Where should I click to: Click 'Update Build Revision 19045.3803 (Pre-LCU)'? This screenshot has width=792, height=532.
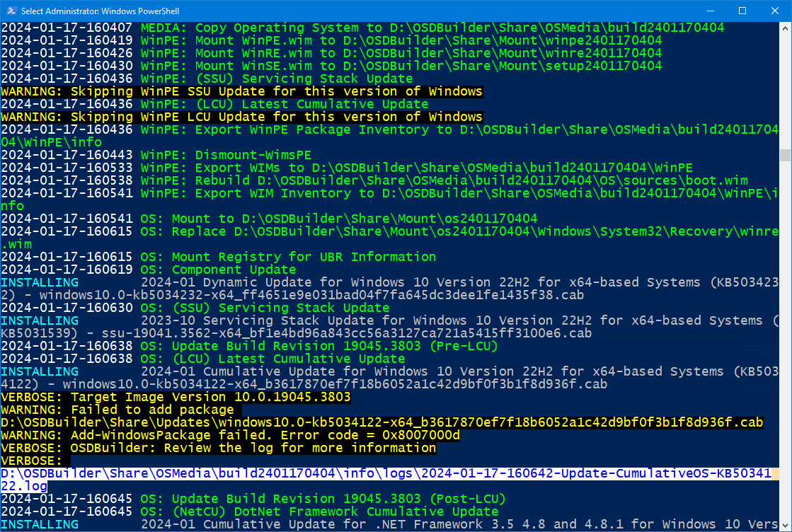(335, 346)
